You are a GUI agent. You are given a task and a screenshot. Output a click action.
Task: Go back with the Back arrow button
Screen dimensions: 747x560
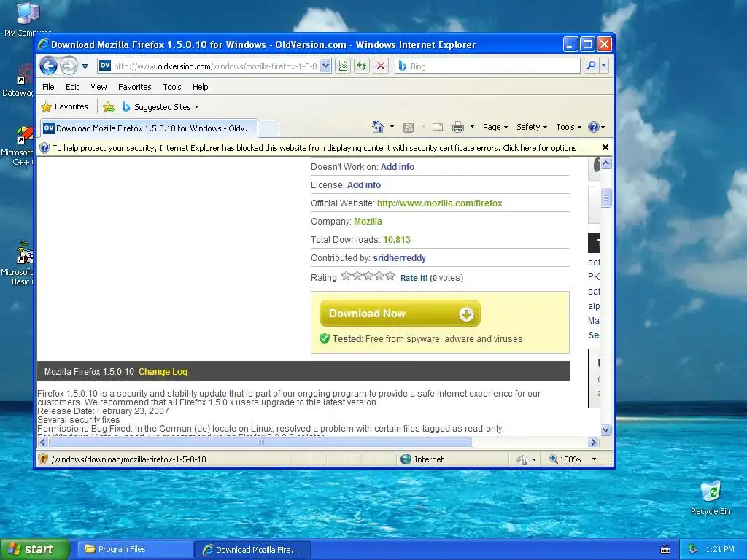pyautogui.click(x=48, y=66)
